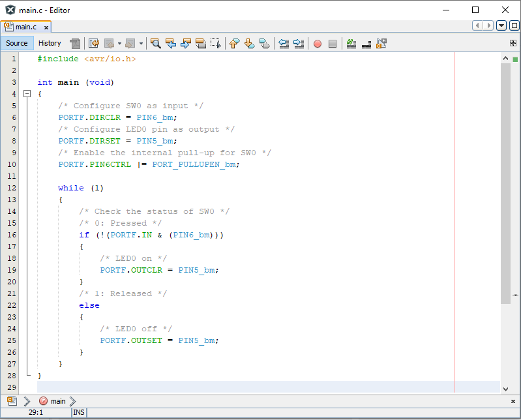
Task: Click Find Next Occurrence icon
Action: (186, 44)
